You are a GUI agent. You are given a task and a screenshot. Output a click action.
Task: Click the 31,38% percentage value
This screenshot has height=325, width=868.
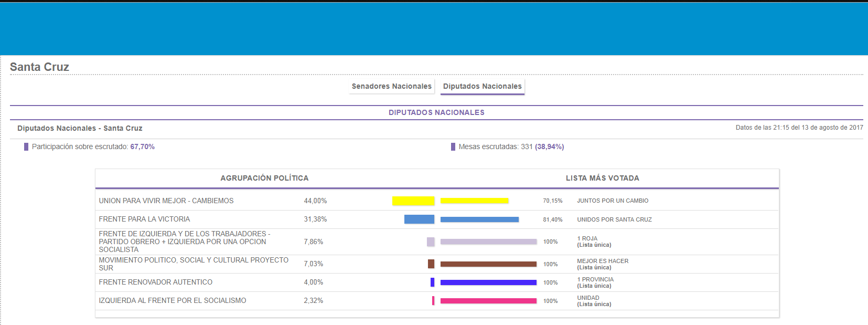click(x=315, y=219)
